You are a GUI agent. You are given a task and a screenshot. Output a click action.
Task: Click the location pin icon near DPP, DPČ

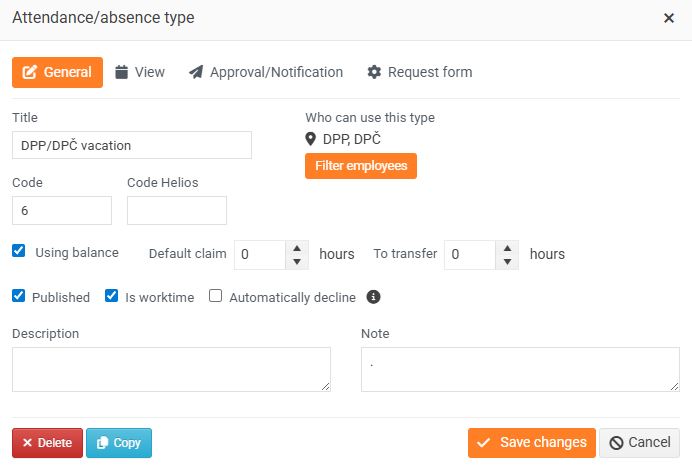click(311, 139)
